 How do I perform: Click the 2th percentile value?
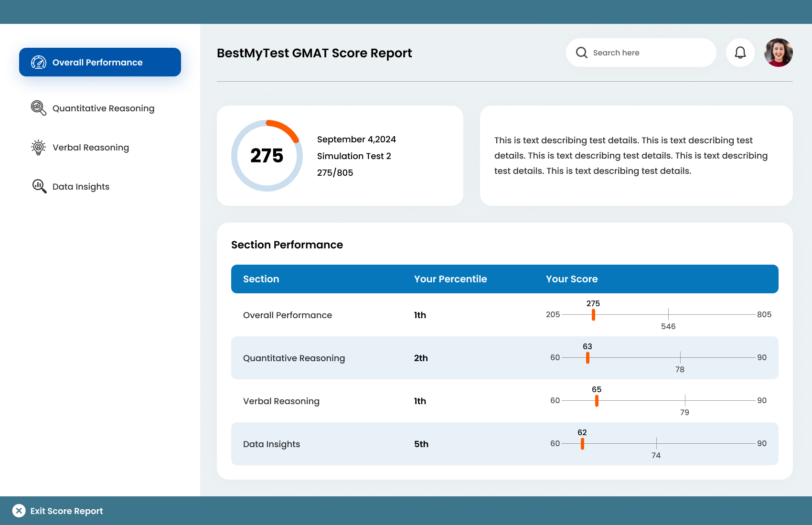(421, 358)
